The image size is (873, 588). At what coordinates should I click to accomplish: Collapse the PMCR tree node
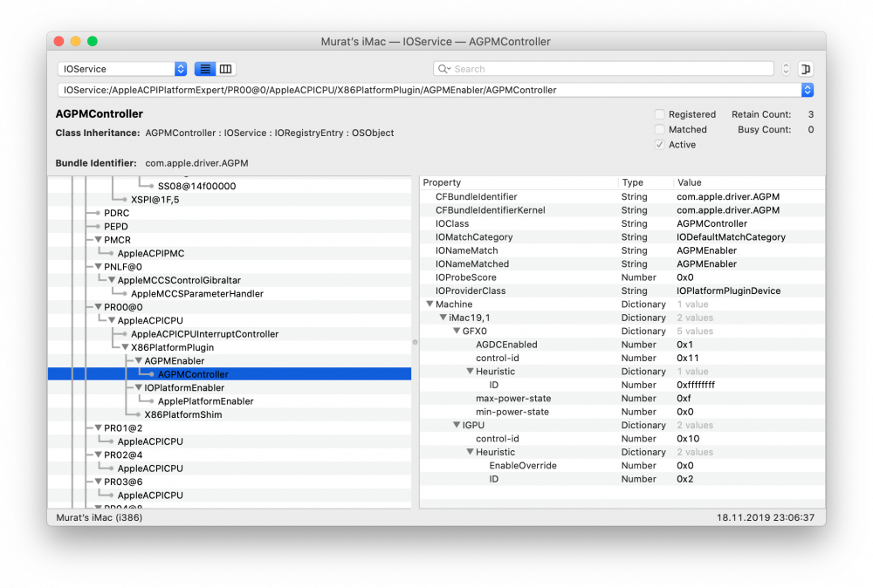pos(98,240)
